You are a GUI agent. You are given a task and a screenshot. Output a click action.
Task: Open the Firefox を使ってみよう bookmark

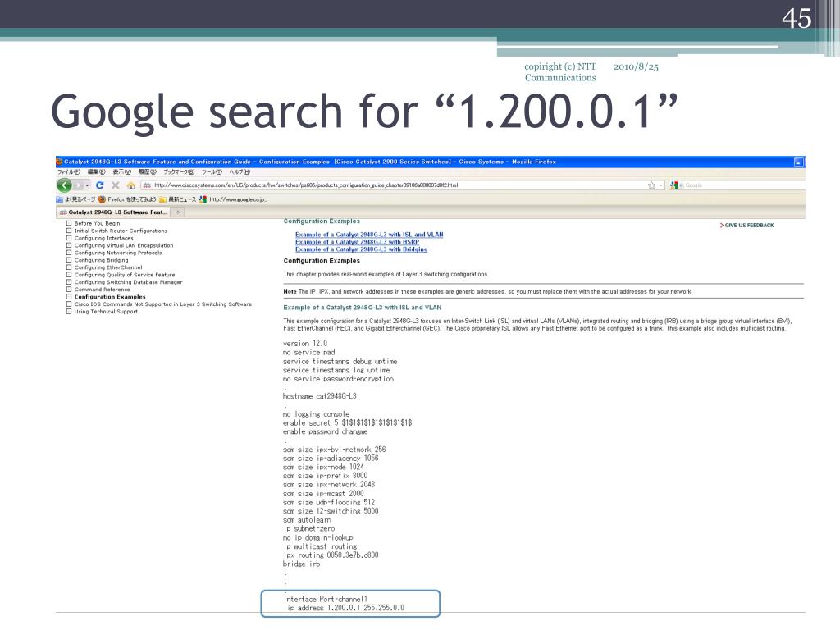(x=127, y=199)
